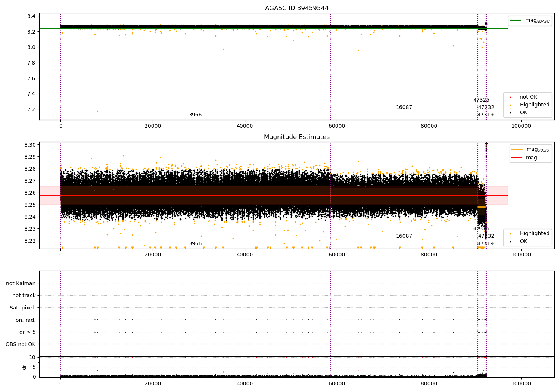Click the observation label 16087 in top plot
The height and width of the screenshot is (392, 560).
[x=404, y=108]
